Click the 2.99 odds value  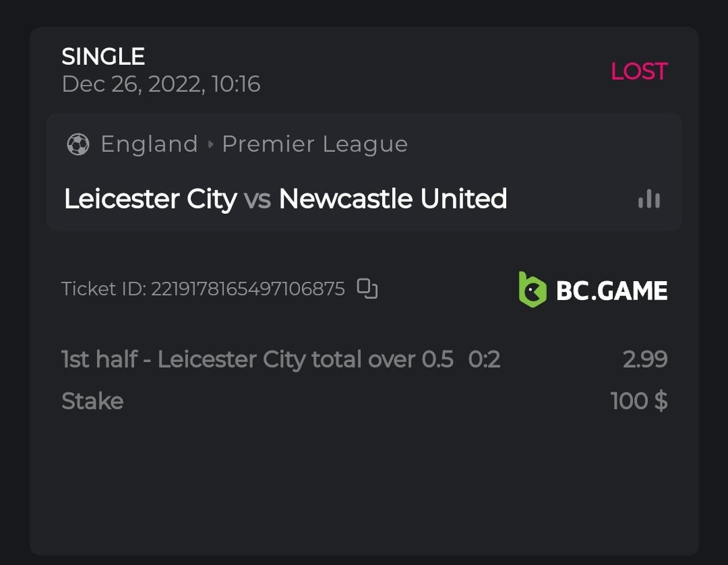[644, 359]
